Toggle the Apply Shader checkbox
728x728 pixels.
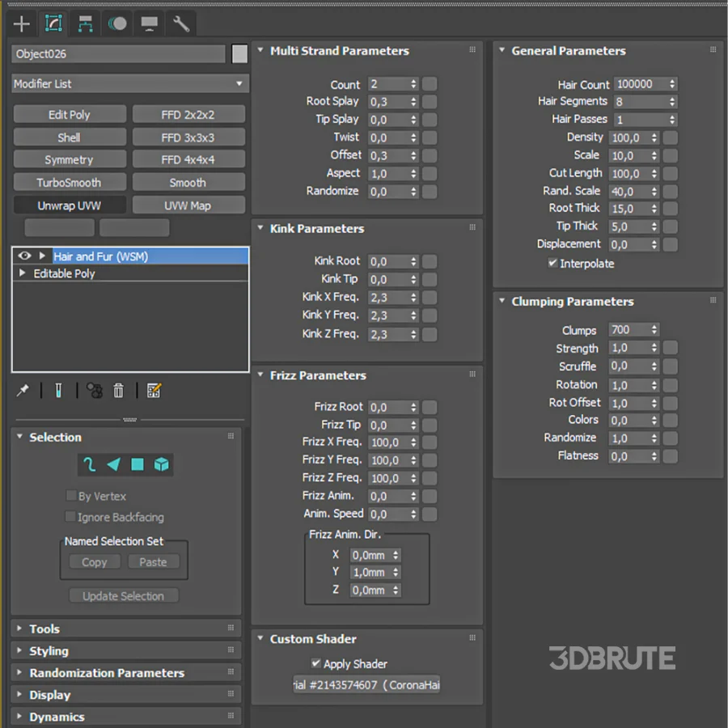[x=315, y=663]
